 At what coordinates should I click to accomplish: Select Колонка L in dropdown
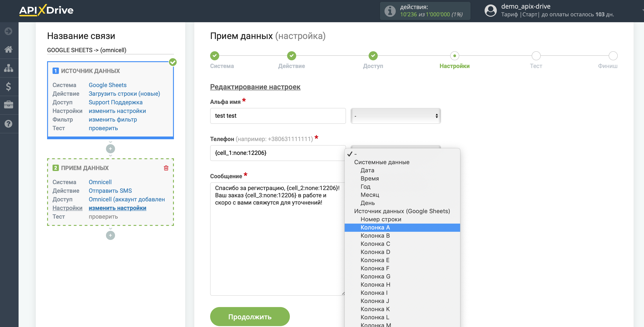pos(402,317)
